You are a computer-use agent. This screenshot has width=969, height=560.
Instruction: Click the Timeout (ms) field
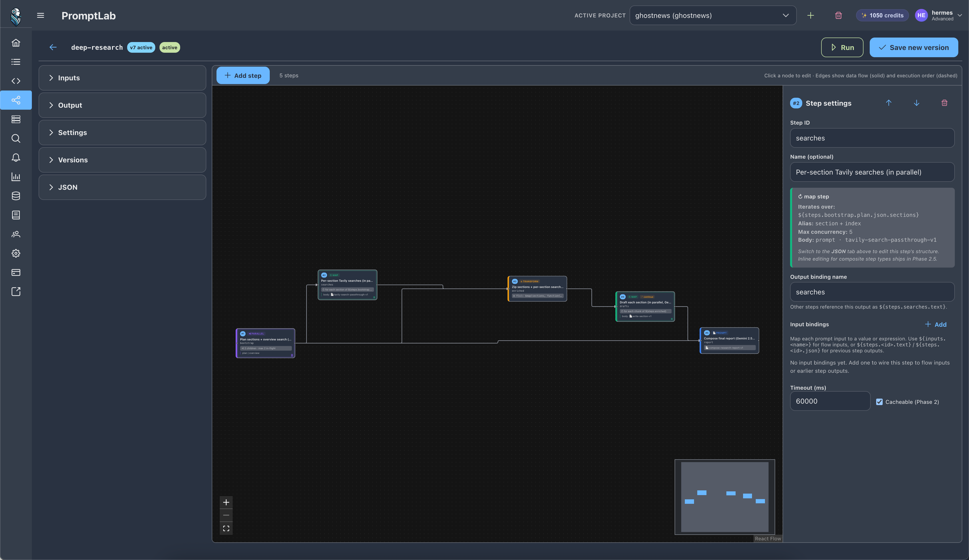pyautogui.click(x=830, y=401)
